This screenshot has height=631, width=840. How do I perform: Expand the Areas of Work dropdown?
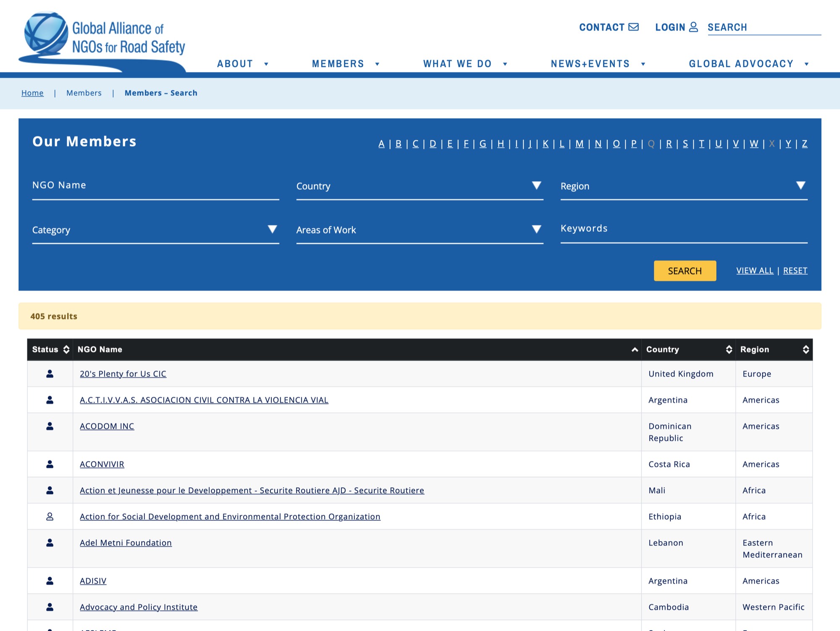point(536,229)
